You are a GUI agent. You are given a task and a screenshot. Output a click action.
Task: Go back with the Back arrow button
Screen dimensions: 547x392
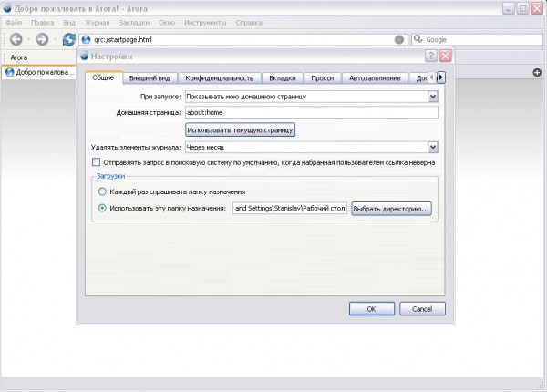[16, 39]
